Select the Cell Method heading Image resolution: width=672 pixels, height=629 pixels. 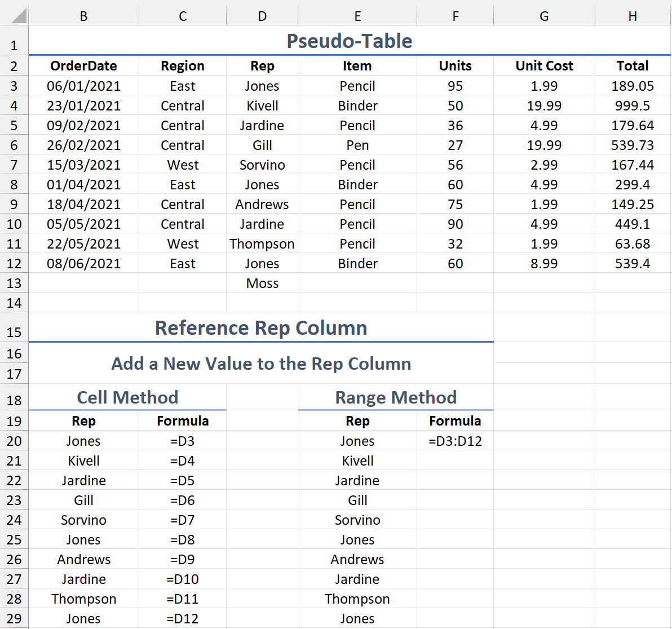click(127, 397)
